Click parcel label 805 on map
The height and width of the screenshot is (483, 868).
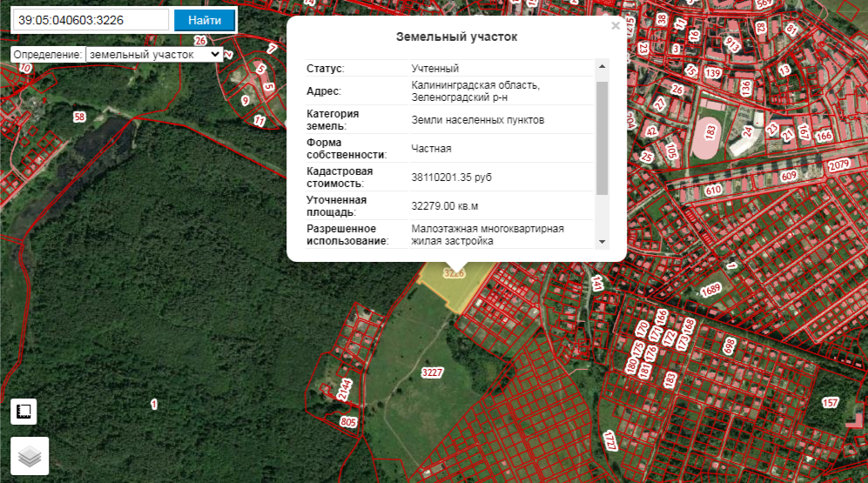[349, 422]
